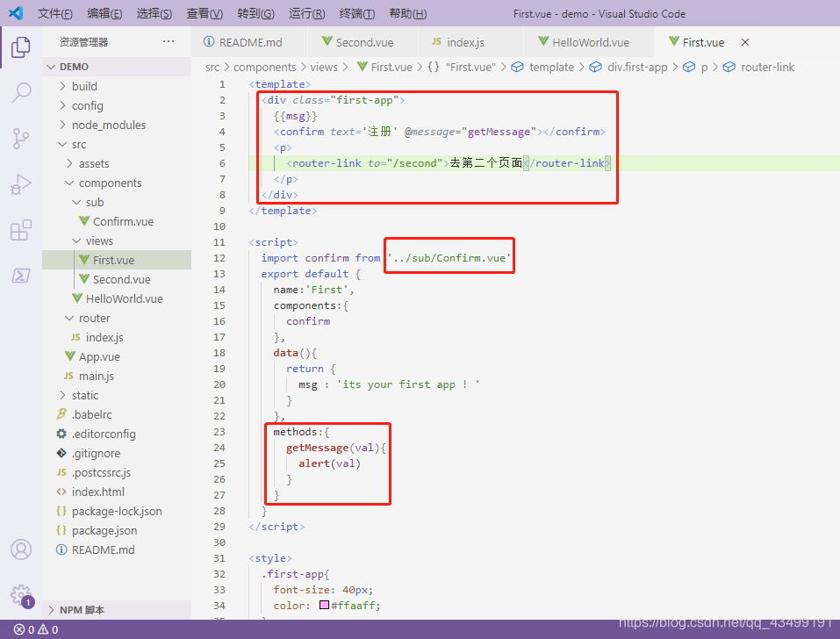840x639 pixels.
Task: Switch to the HelloWorld.vue tab
Action: point(589,42)
